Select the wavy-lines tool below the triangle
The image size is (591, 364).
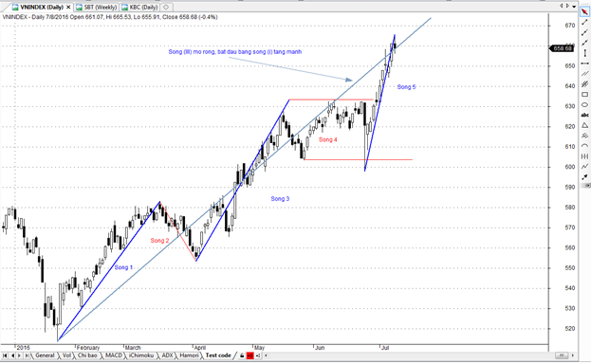(584, 136)
